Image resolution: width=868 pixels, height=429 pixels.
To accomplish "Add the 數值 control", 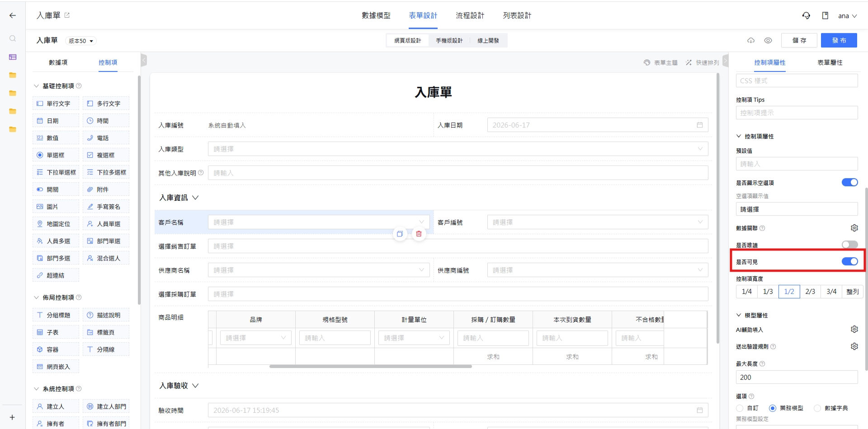I will (x=56, y=138).
